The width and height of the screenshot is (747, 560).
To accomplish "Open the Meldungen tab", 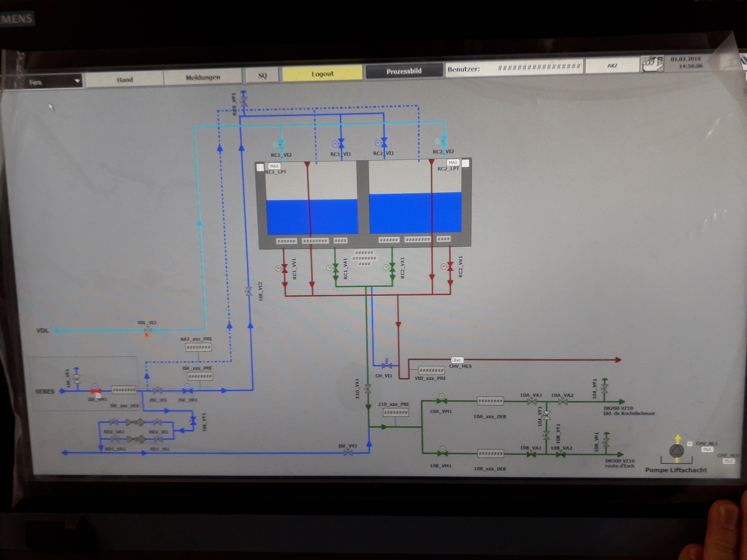I will pos(203,77).
